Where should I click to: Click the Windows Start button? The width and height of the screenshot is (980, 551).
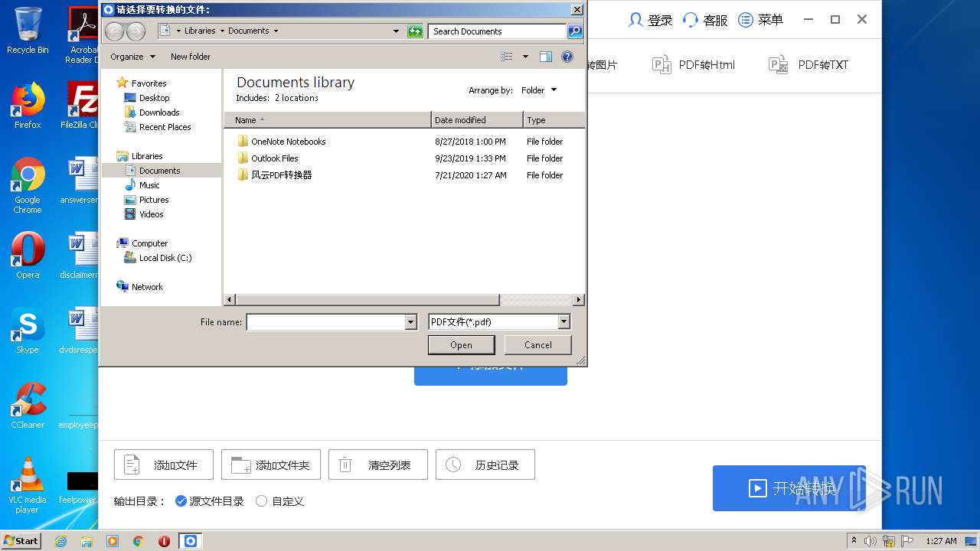[21, 541]
